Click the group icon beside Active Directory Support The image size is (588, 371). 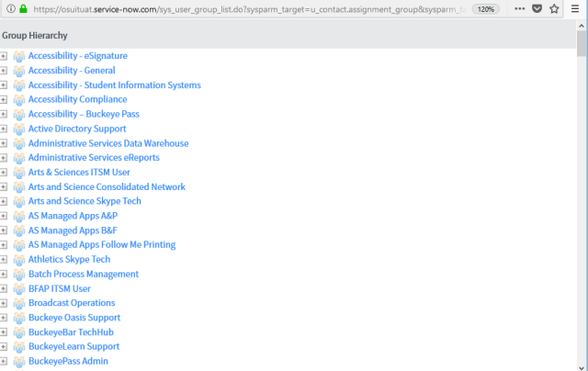click(19, 129)
